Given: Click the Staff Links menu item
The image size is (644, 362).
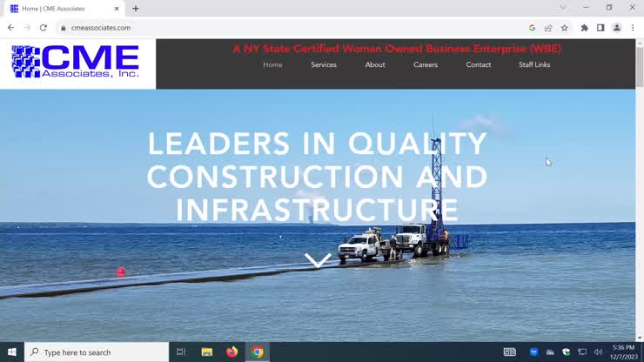Looking at the screenshot, I should tap(534, 65).
